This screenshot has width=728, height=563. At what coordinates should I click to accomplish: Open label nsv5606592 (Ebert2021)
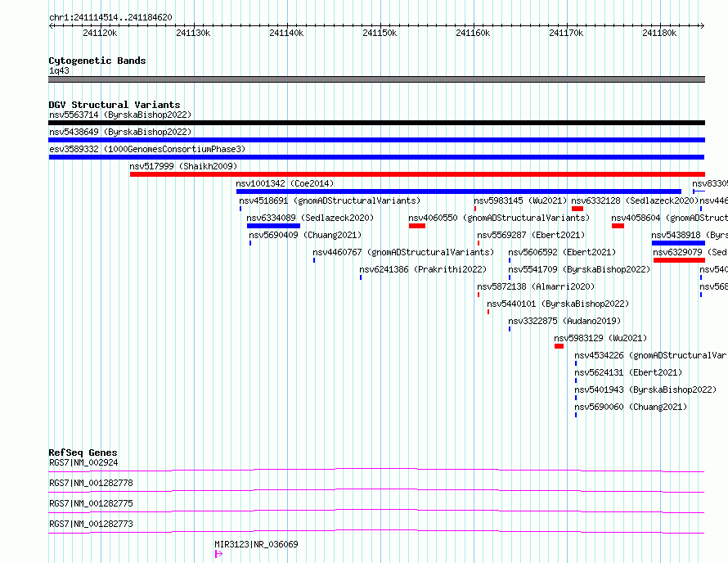click(562, 252)
